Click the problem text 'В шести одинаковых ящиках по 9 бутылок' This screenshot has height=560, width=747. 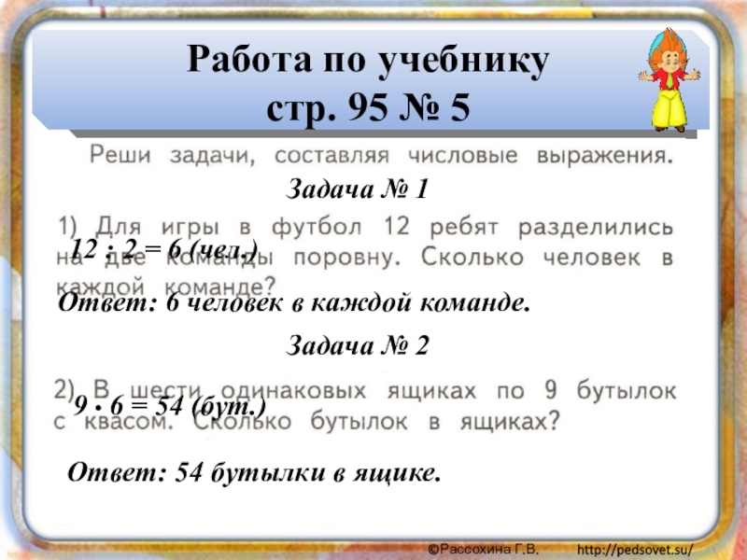pyautogui.click(x=384, y=390)
